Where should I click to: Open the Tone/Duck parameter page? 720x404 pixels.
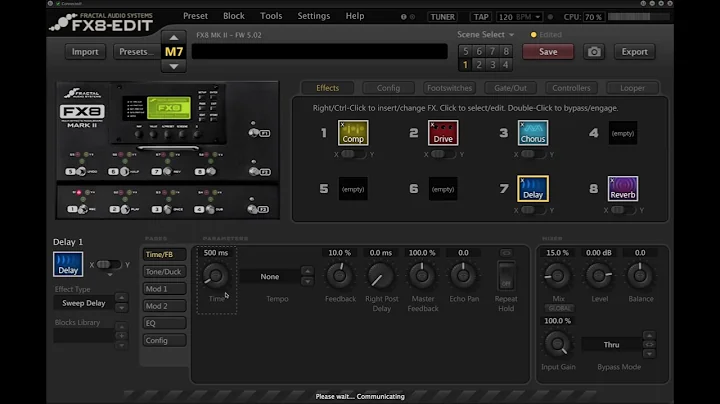(x=164, y=272)
